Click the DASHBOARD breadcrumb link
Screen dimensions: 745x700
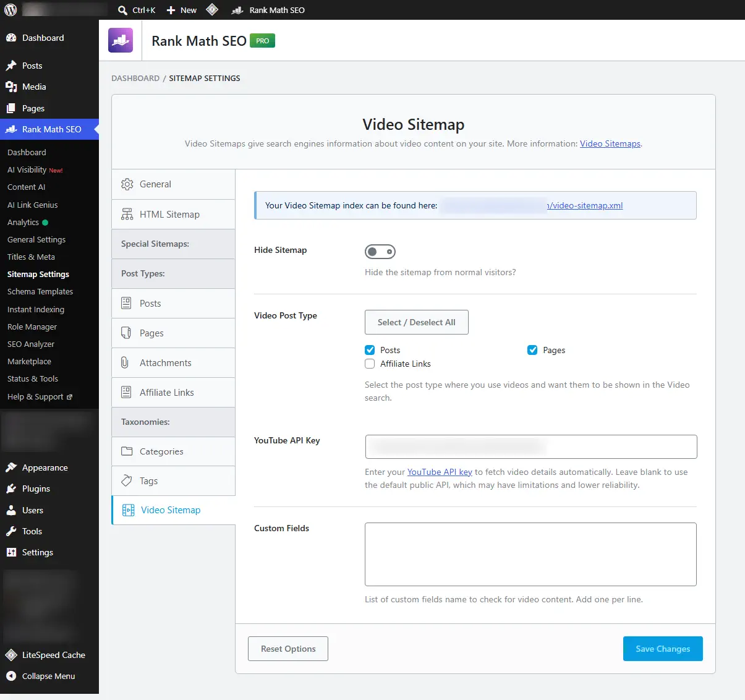click(x=135, y=78)
